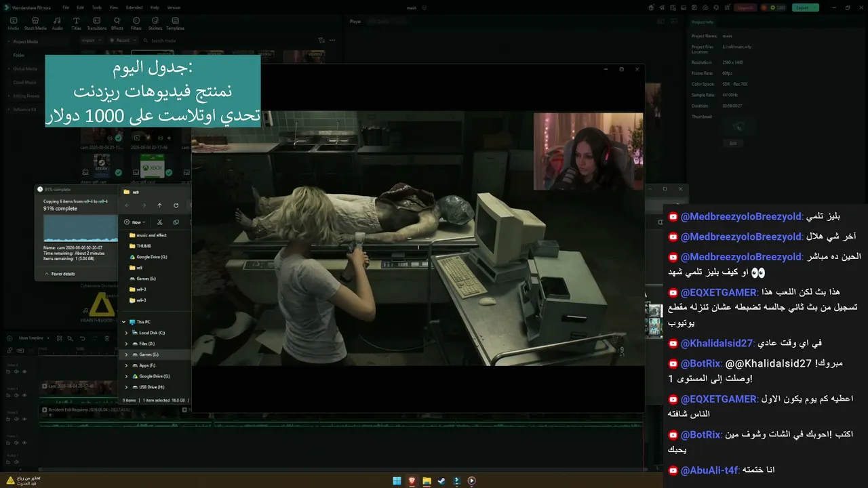Click the Up arrow in File Explorer
The height and width of the screenshot is (488, 868).
(159, 205)
